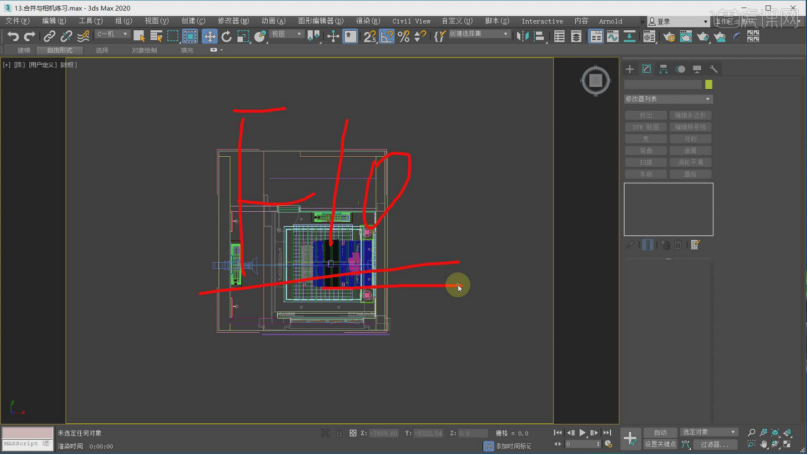Toggle the 2.5D Snaps button

coord(369,36)
